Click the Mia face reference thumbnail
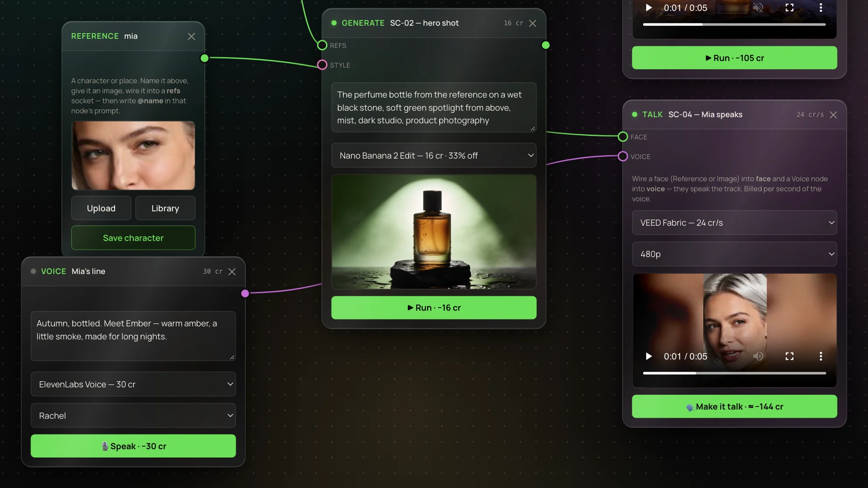The image size is (868, 488). [x=133, y=156]
